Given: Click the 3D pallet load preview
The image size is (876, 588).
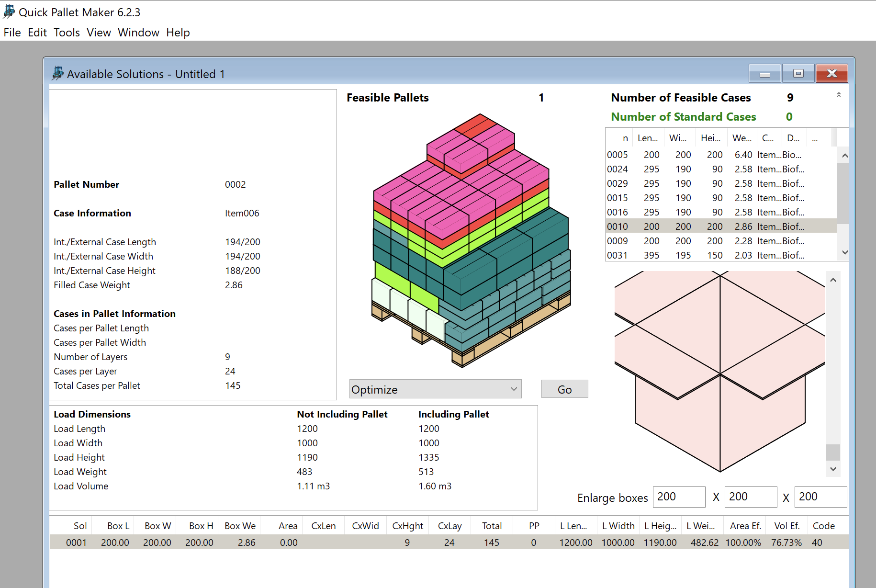Looking at the screenshot, I should click(x=472, y=240).
